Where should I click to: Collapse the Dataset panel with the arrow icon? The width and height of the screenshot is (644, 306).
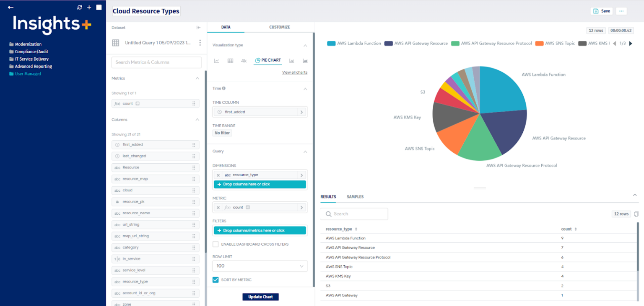tap(198, 28)
